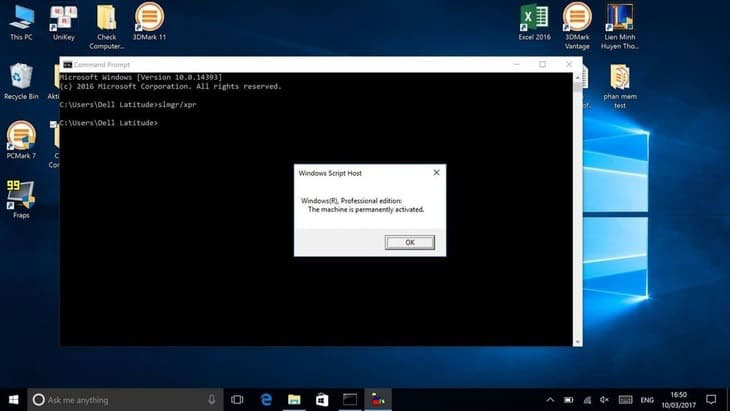Viewport: 730px width, 411px height.
Task: Launch PCMark 7 shortcut
Action: [x=21, y=141]
